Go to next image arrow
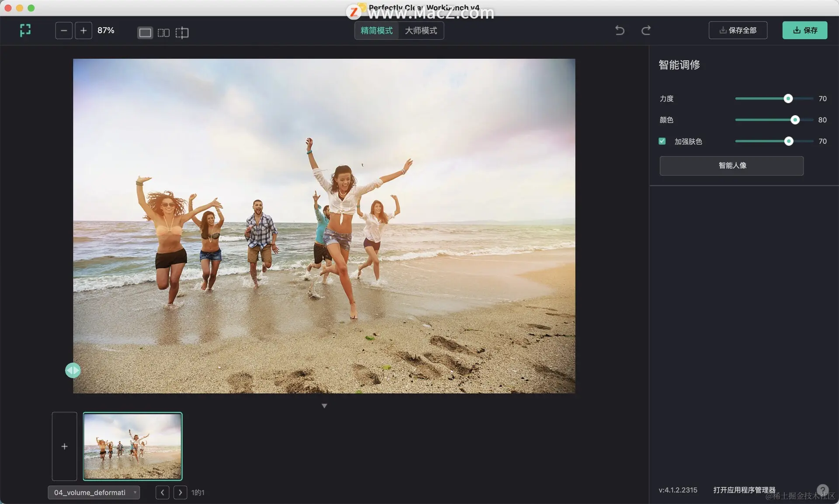 [180, 492]
